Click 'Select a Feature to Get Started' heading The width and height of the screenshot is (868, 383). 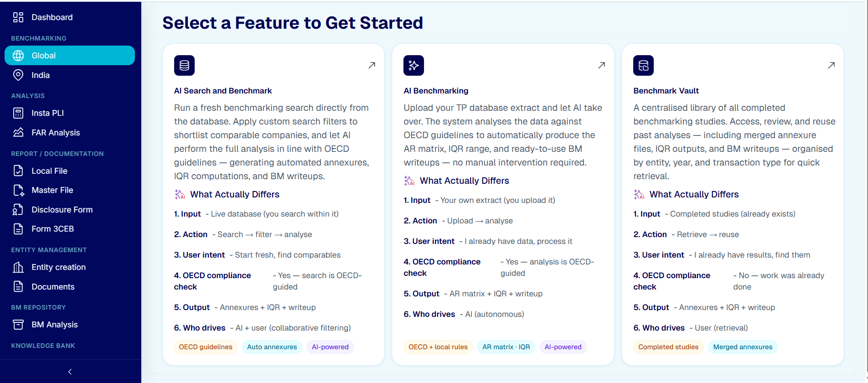coord(293,23)
